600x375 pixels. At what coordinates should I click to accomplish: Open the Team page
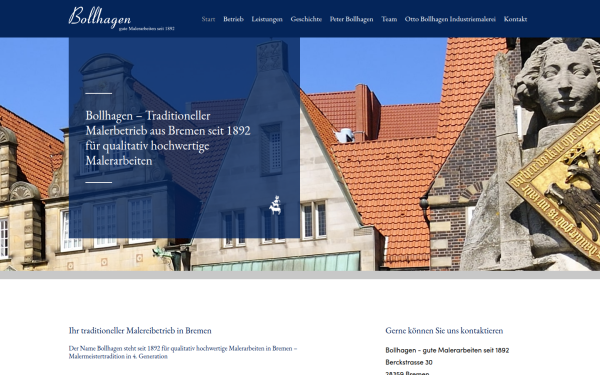(x=389, y=19)
